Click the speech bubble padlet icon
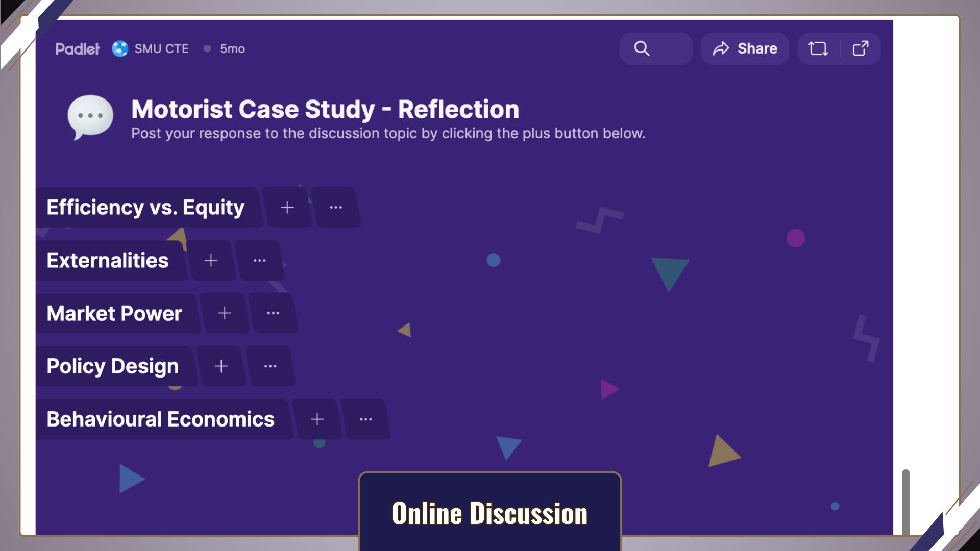This screenshot has width=980, height=551. (x=90, y=117)
